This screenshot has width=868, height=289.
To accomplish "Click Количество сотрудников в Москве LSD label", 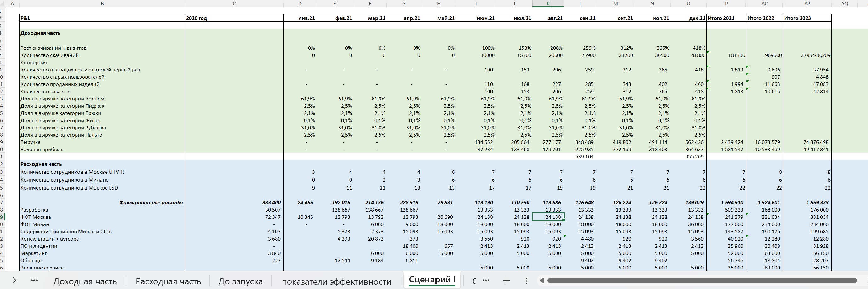I will [69, 188].
